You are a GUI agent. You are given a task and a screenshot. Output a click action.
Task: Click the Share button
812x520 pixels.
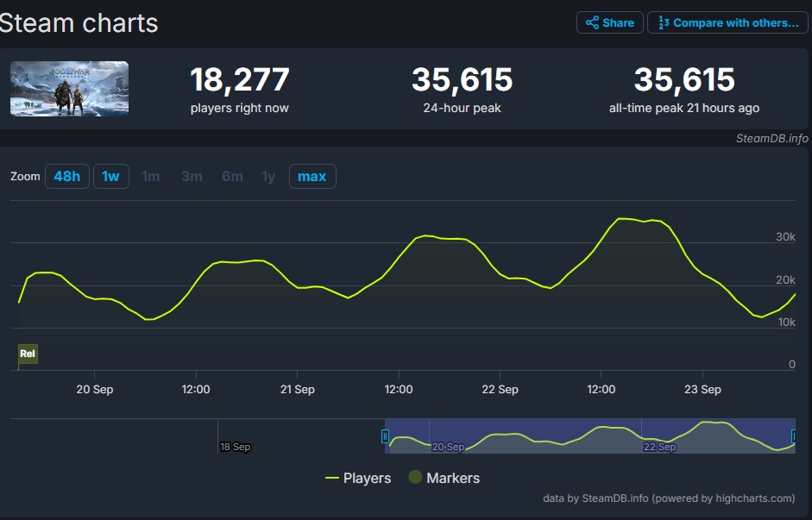609,22
